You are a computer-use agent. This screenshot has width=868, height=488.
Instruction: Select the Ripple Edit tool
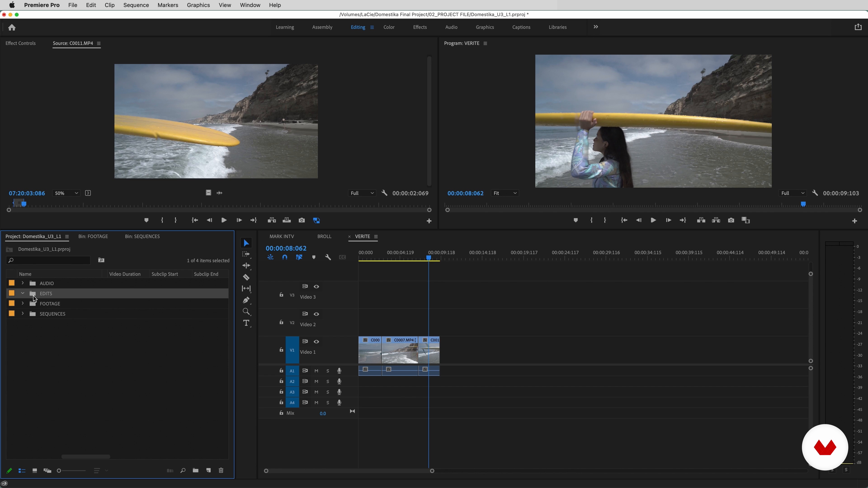(x=246, y=266)
